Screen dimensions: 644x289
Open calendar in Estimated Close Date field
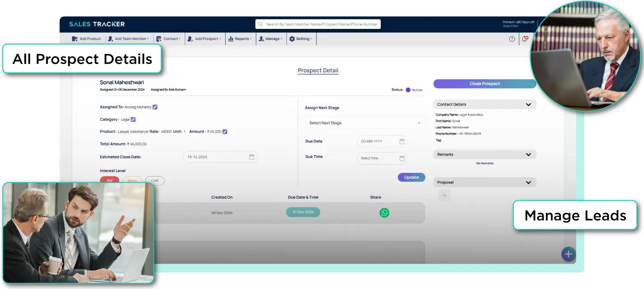coord(251,157)
